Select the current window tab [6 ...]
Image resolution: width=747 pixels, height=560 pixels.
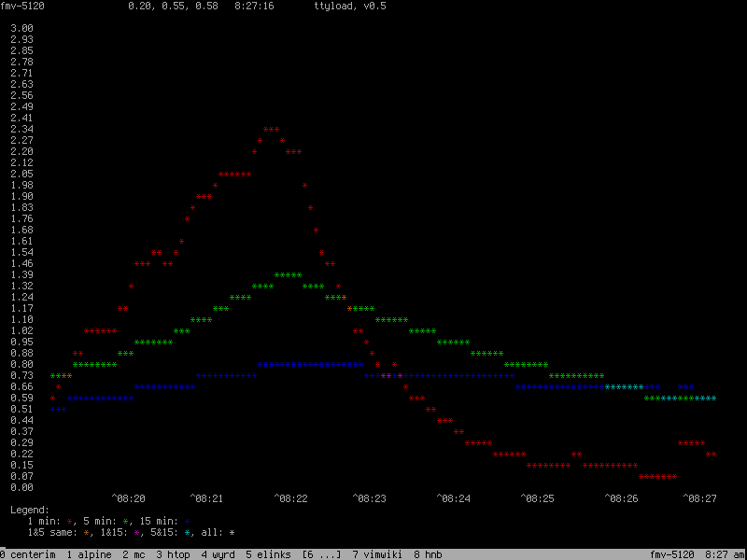[321, 554]
